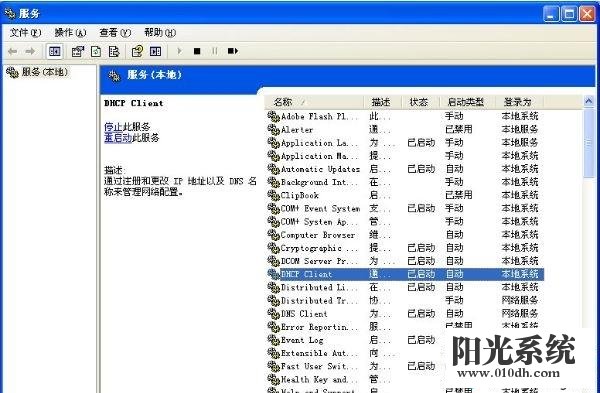Screen dimensions: 600x393
Task: Click the DHCP Client heading in the description pane
Action: coord(134,103)
